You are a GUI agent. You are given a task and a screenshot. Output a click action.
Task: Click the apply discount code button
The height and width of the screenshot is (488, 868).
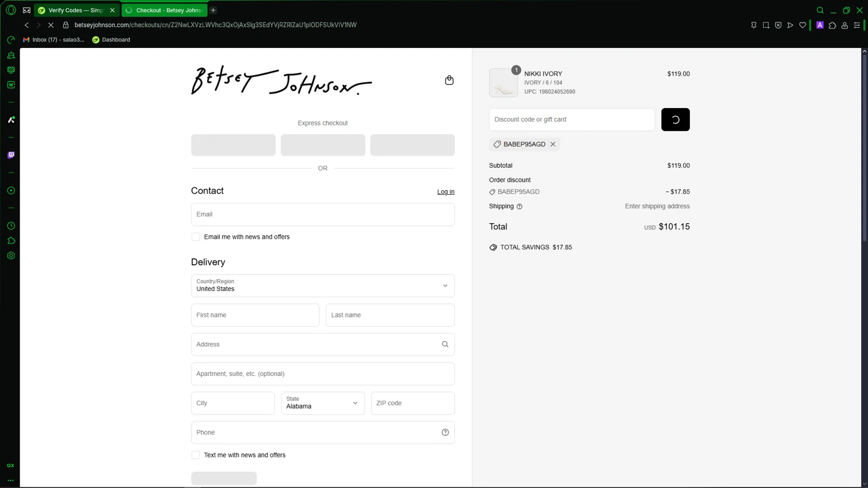point(675,120)
